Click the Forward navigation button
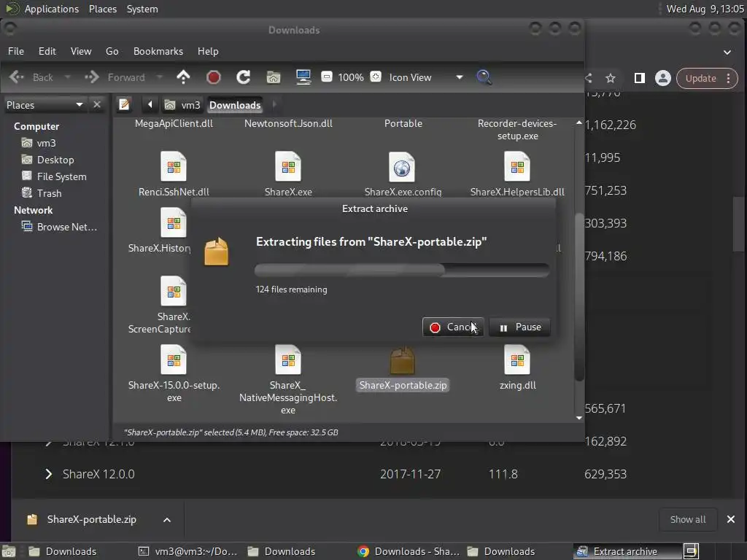747x560 pixels. pyautogui.click(x=115, y=77)
